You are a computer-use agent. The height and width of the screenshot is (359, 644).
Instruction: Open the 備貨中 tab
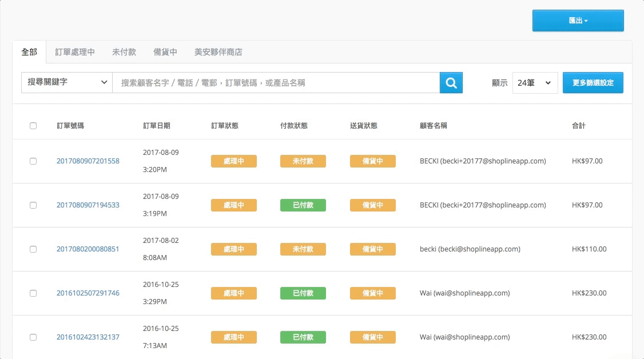click(x=165, y=52)
